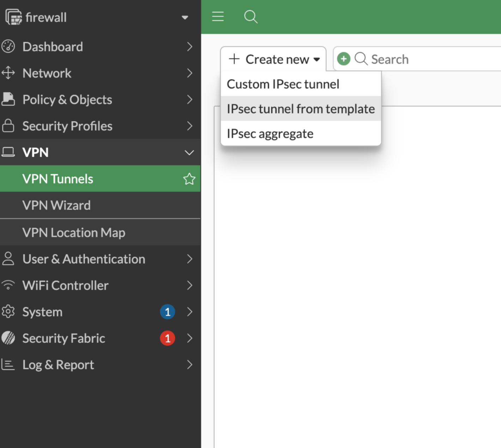Choose IPsec tunnel from template

301,109
